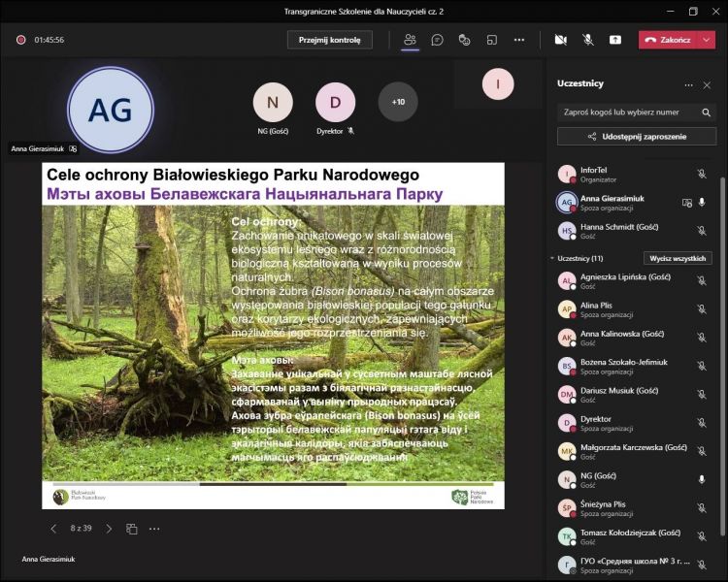Toggle mute for Agnieszka Lipińska
This screenshot has height=582, width=728.
[701, 282]
